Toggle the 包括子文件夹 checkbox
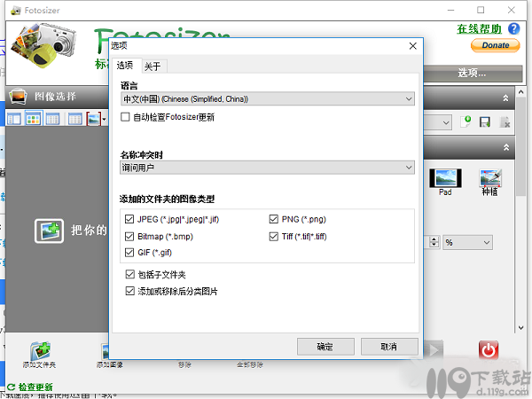This screenshot has height=399, width=532. [130, 274]
